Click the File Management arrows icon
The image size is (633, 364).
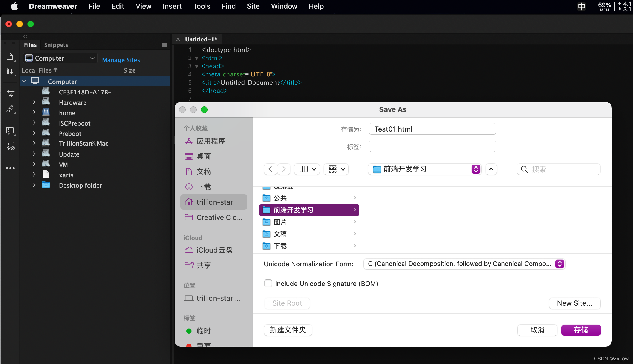click(10, 71)
